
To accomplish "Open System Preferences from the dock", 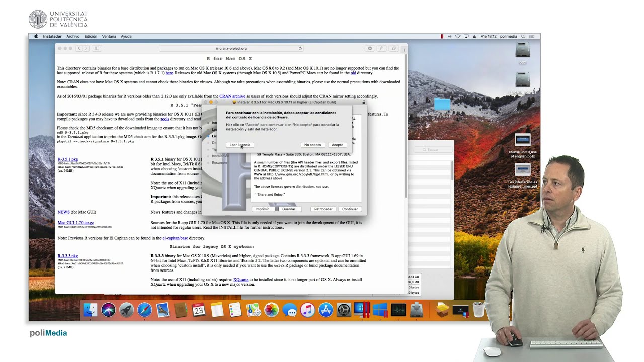I will [344, 310].
